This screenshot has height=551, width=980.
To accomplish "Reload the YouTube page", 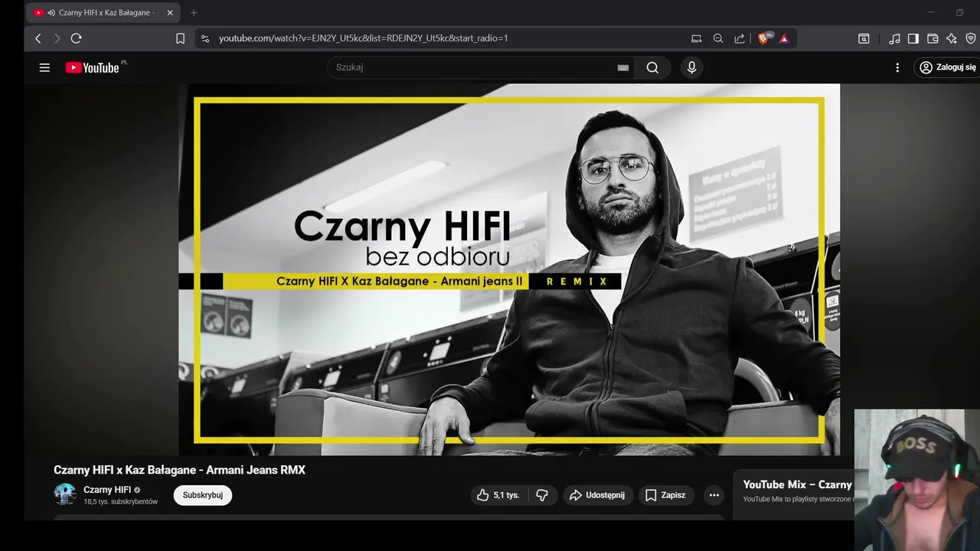I will (76, 38).
